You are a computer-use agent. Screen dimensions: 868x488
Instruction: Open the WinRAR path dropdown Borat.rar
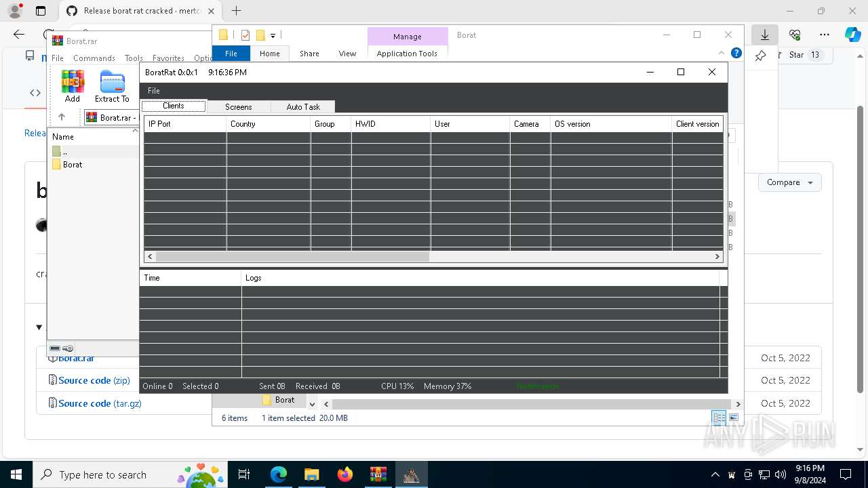[111, 117]
